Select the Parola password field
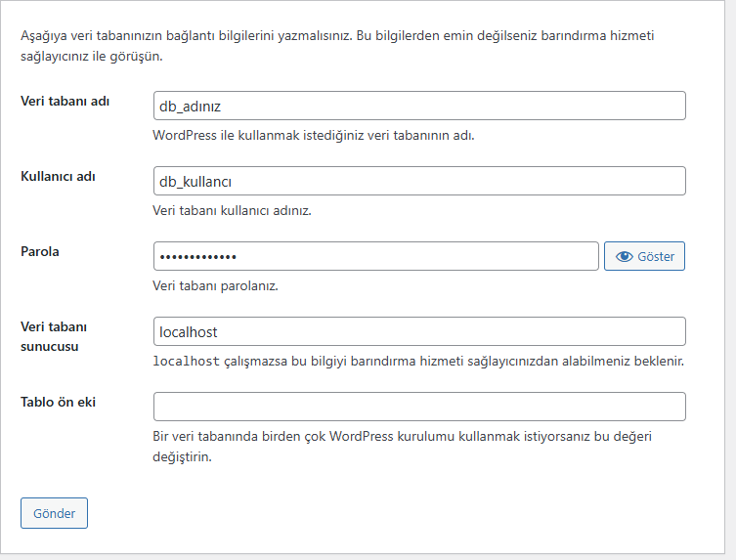This screenshot has height=560, width=736. tap(375, 256)
